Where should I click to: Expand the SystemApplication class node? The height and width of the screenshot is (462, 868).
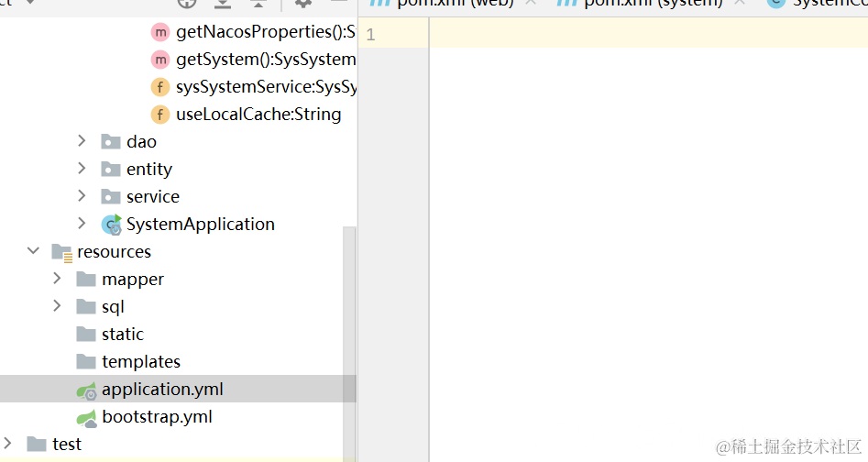pyautogui.click(x=82, y=224)
